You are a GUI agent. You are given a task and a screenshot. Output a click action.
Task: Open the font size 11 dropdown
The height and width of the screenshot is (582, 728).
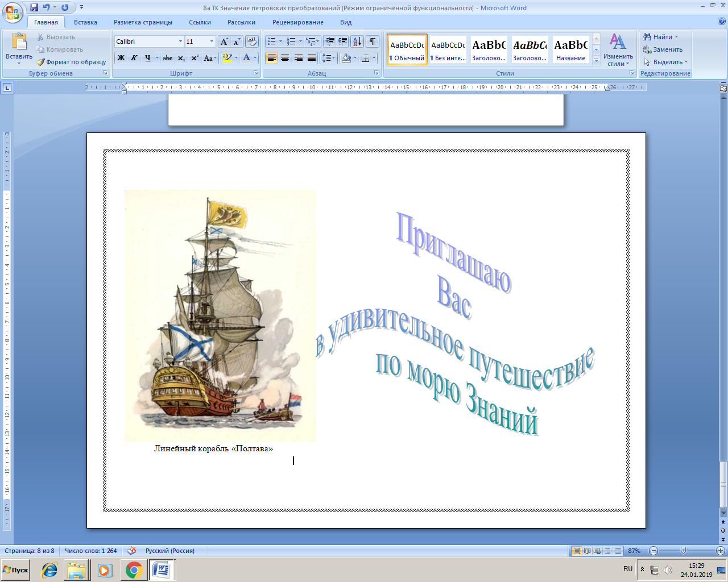pyautogui.click(x=212, y=41)
